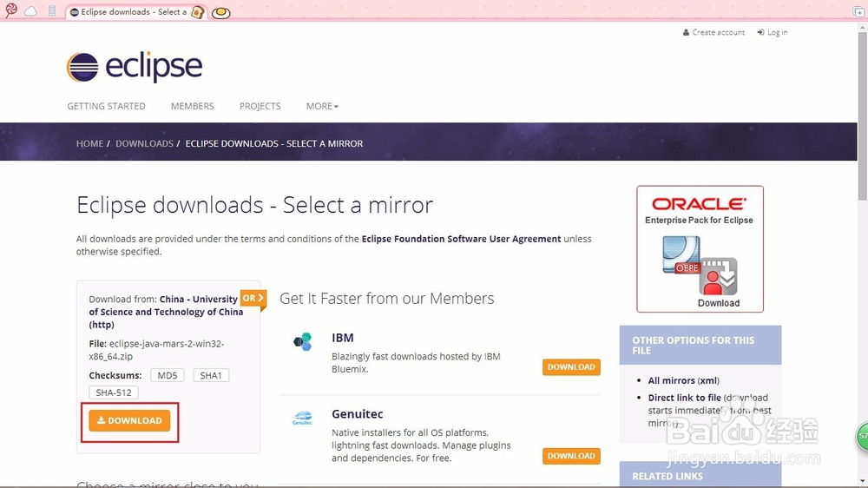
Task: Show the SHA1 checksum
Action: pyautogui.click(x=210, y=376)
